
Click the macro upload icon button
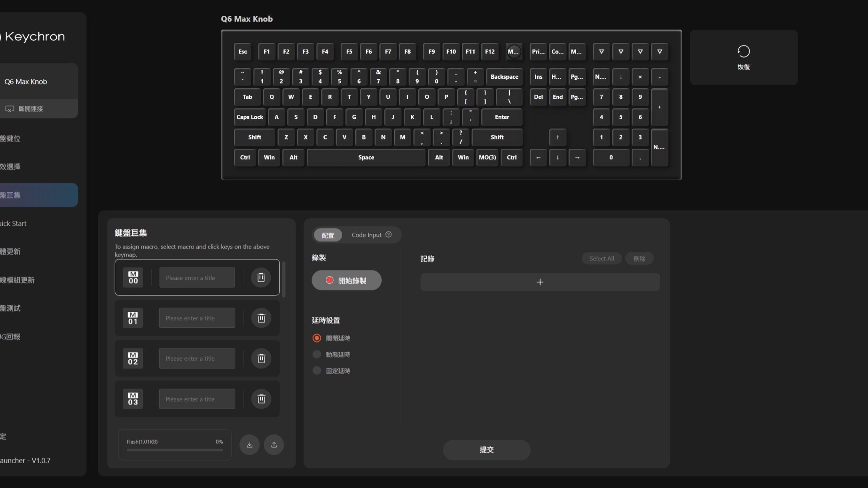tap(274, 445)
